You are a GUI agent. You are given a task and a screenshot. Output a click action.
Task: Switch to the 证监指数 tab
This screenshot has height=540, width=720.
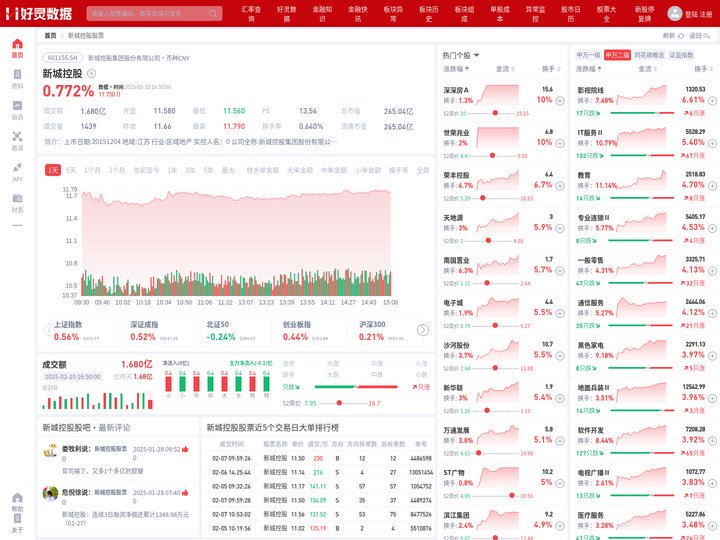click(681, 55)
